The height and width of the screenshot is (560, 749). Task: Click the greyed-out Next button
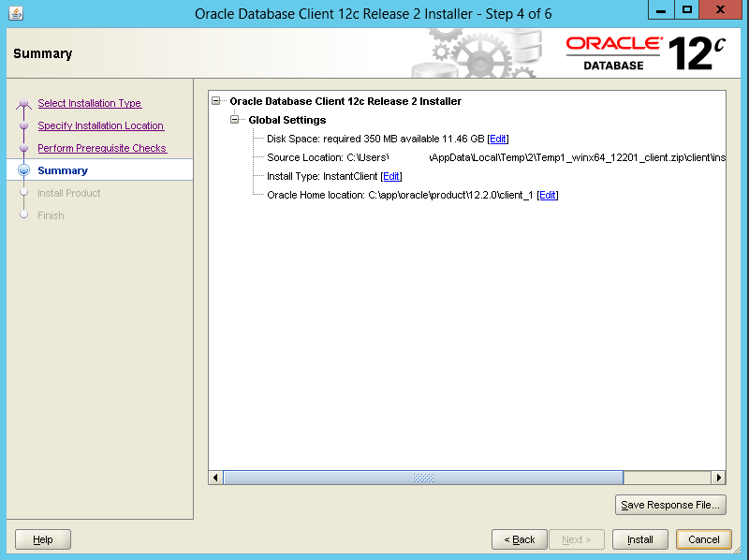pos(577,539)
